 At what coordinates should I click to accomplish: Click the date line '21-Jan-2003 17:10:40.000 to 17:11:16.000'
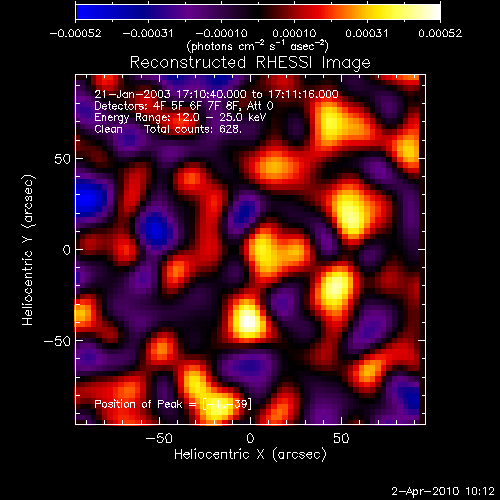pos(216,94)
